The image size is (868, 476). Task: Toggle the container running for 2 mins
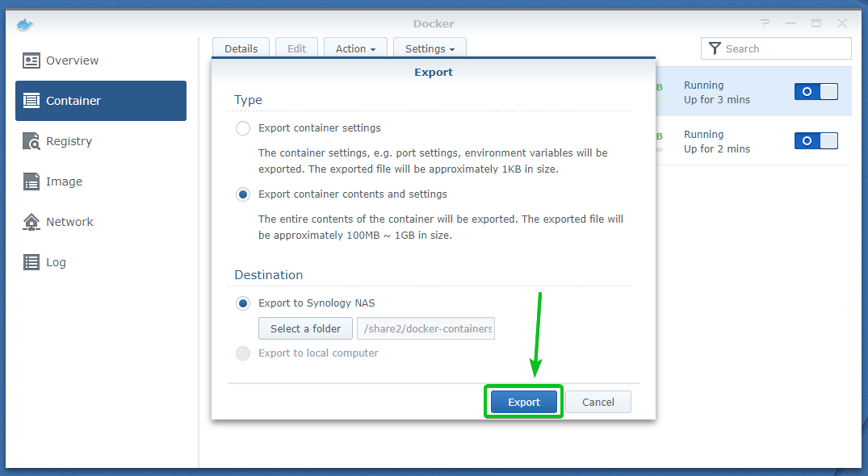[816, 141]
